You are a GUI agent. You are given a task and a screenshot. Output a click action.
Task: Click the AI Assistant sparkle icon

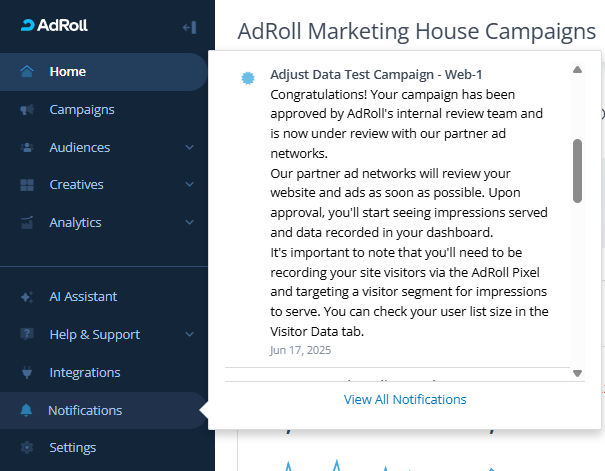tap(27, 297)
